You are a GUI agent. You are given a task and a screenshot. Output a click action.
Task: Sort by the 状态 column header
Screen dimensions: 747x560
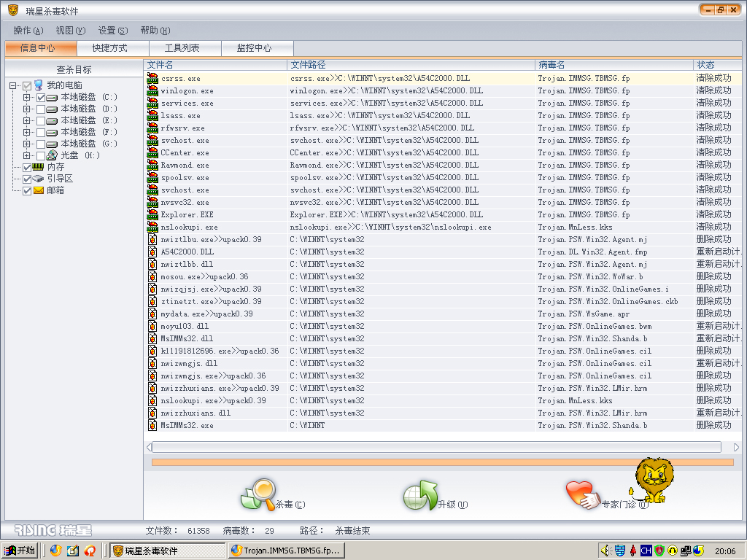click(718, 65)
